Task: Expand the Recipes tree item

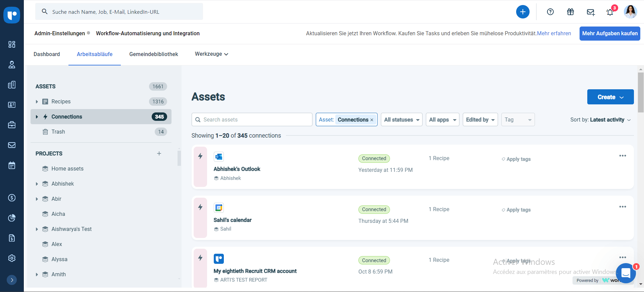Action: click(37, 102)
